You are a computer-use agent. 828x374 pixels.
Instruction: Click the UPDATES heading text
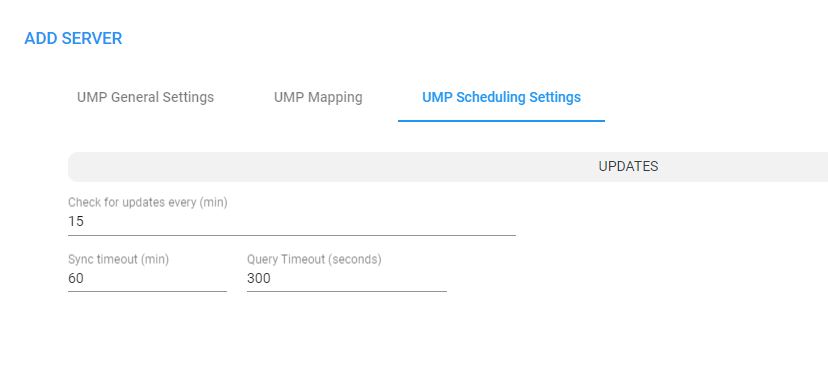coord(628,166)
